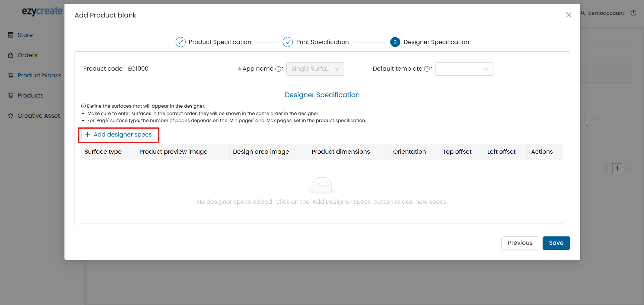This screenshot has width=644, height=305.
Task: Click the Products cart icon in sidebar
Action: tap(11, 96)
